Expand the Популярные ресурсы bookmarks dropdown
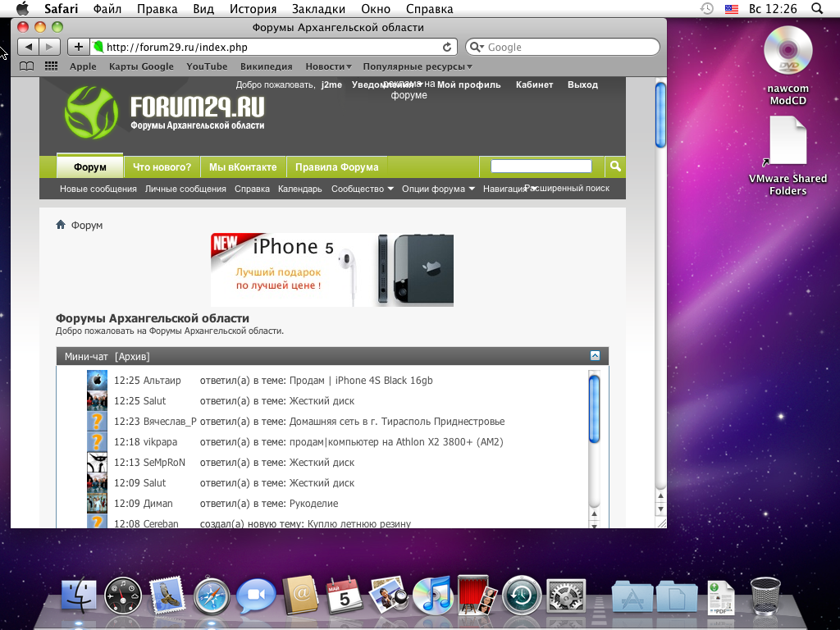 point(418,66)
